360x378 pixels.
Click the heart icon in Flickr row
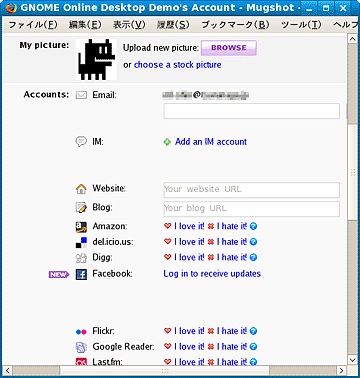(x=168, y=331)
